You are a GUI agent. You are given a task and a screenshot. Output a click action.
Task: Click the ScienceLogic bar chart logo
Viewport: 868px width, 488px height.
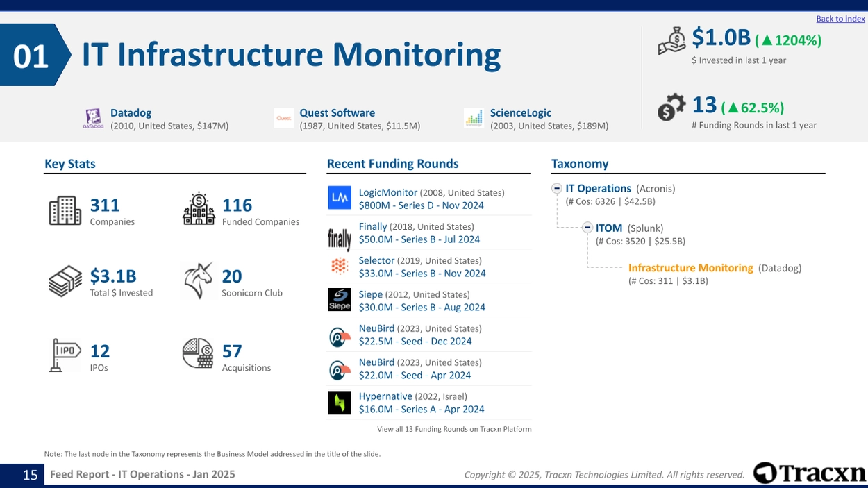(x=474, y=118)
